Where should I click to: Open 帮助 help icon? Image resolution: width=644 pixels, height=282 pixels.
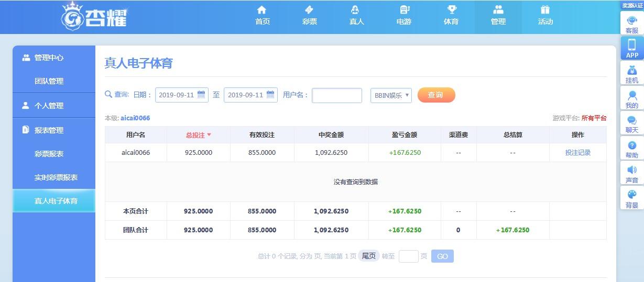632,148
